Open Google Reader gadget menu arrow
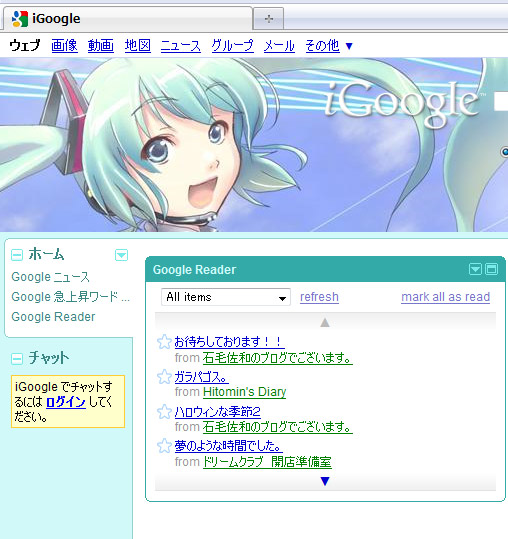The image size is (508, 539). coord(475,269)
